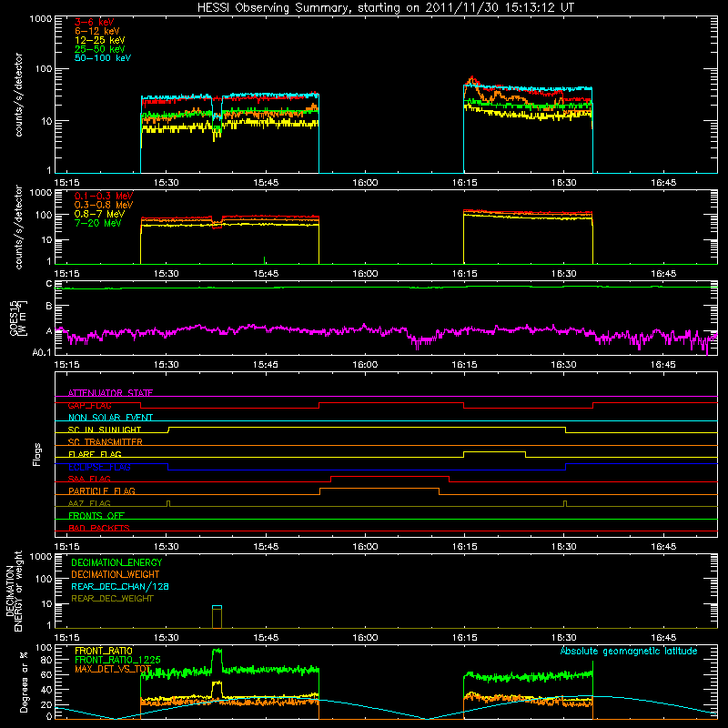Click the raised SAA_FLAG segment near 16:05
The height and width of the screenshot is (728, 728).
390,476
